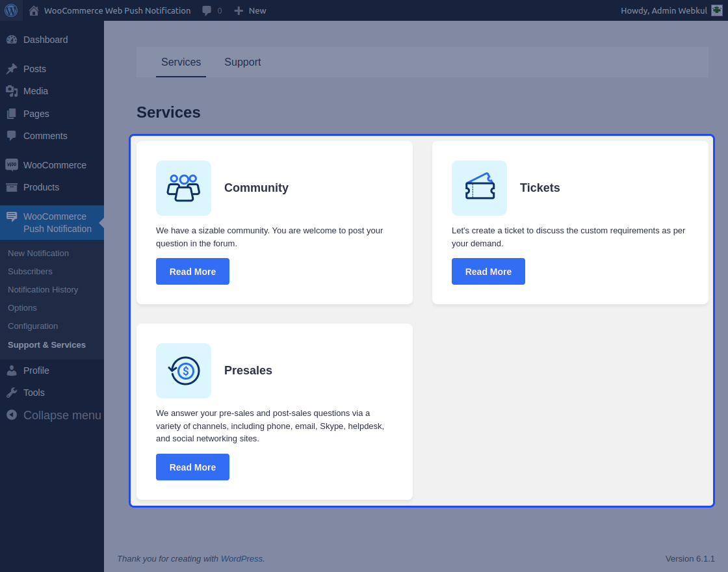This screenshot has height=572, width=728.
Task: Click the WordPress footer link
Action: point(241,559)
